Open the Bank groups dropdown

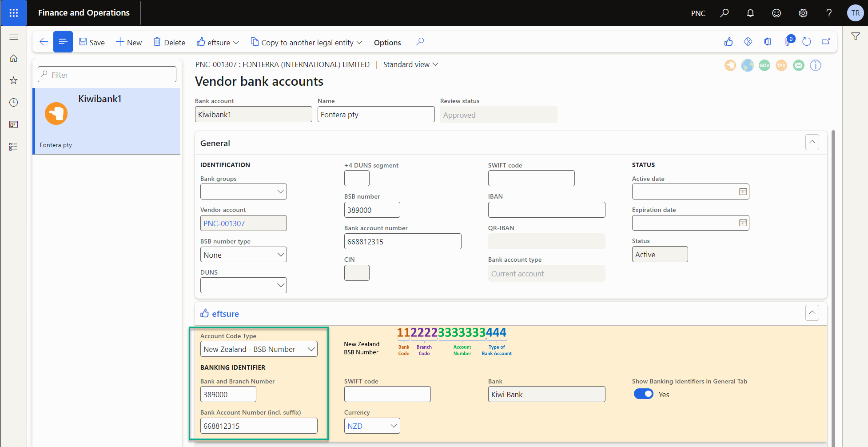click(280, 192)
